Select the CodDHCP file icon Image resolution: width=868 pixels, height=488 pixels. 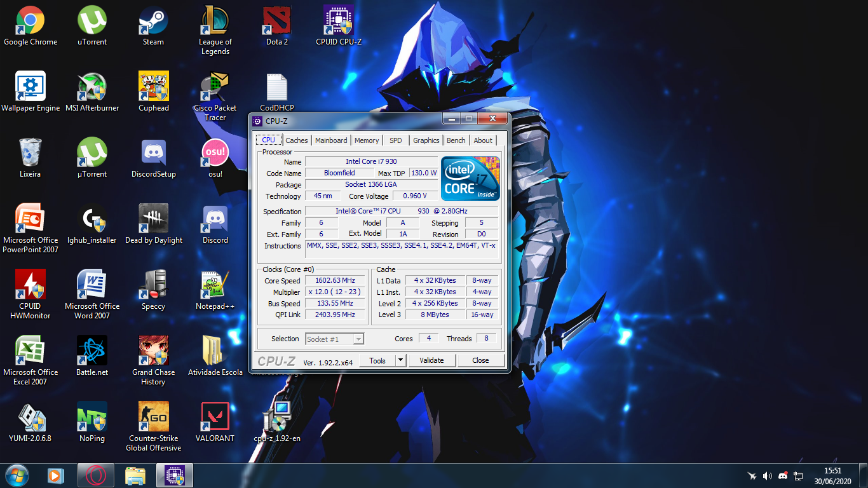(277, 93)
